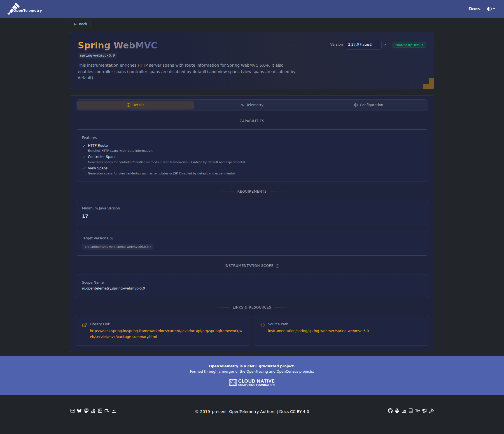Click the book icon in footer
This screenshot has height=434, width=504.
(x=411, y=411)
